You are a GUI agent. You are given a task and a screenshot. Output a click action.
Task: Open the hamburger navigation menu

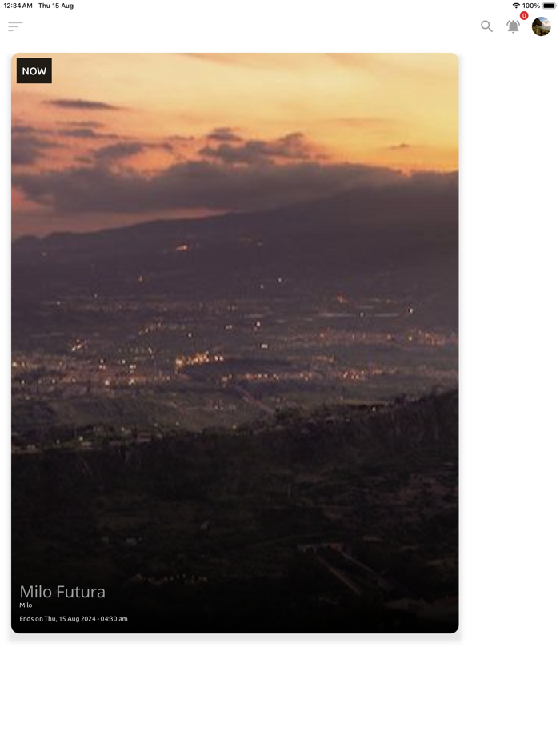15,26
